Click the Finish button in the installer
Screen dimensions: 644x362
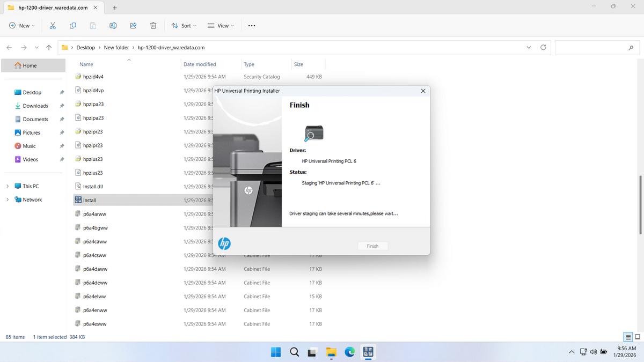(372, 246)
